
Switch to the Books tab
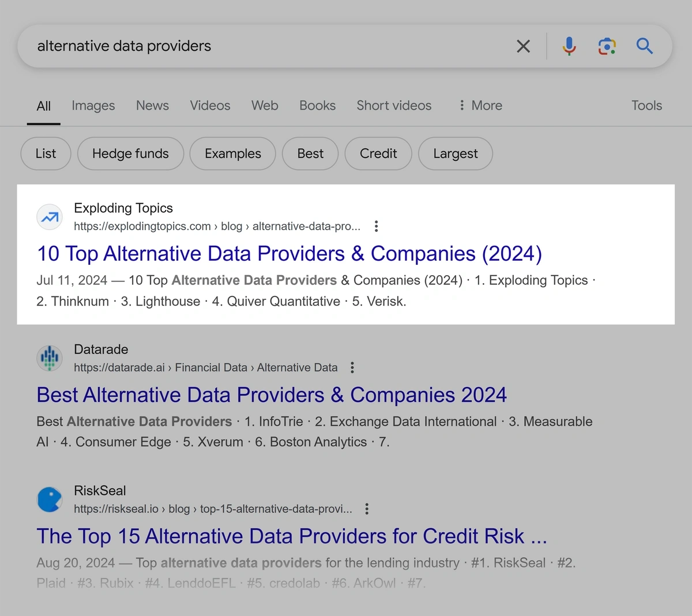(x=317, y=106)
